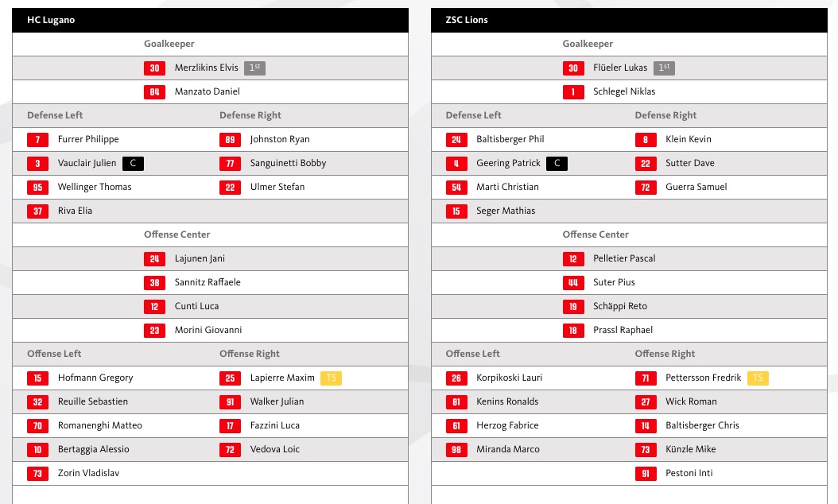Click the yellow TS badge beside Pettersson Fredrik
Screen dimensions: 838x504
click(x=758, y=378)
